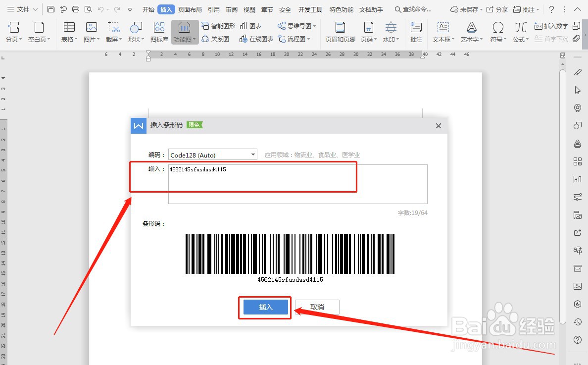Click the 功能图 function chart button
The image size is (588, 365).
coord(185,32)
